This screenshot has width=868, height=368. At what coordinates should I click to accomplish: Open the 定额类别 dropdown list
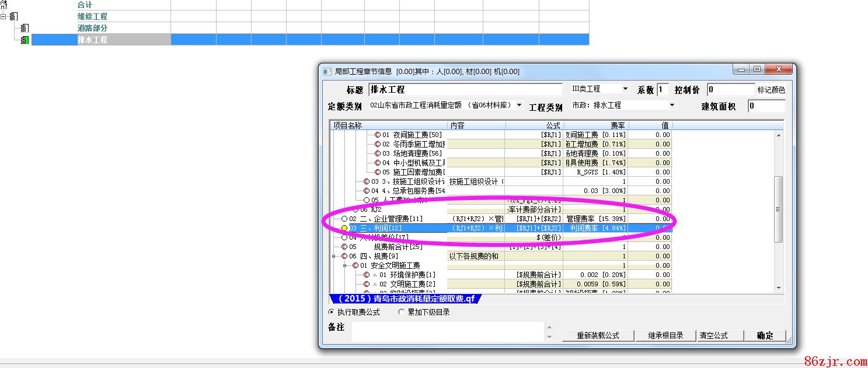(519, 106)
